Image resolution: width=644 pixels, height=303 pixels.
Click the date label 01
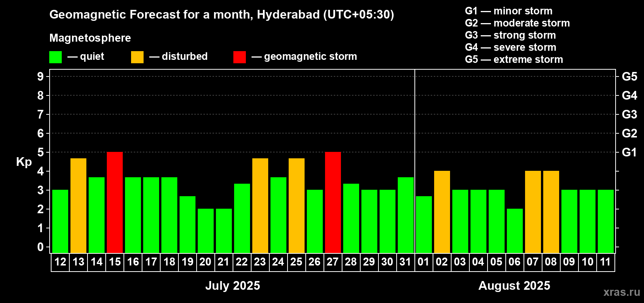point(424,262)
